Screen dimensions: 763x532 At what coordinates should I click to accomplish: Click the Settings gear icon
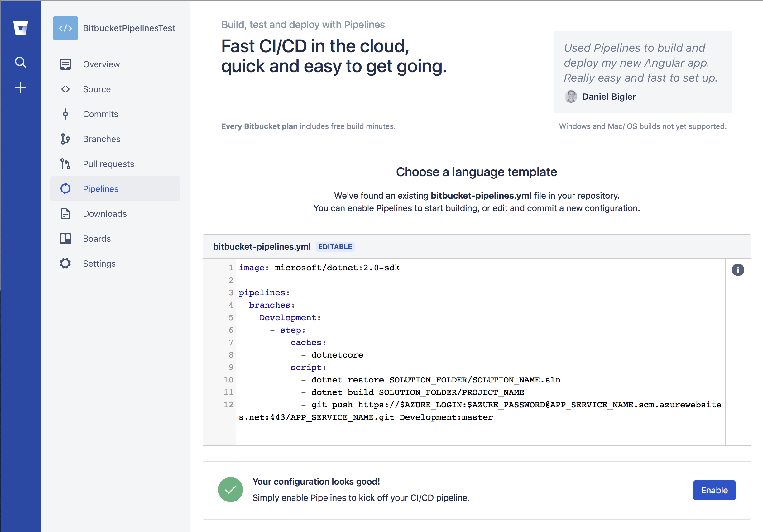(65, 263)
